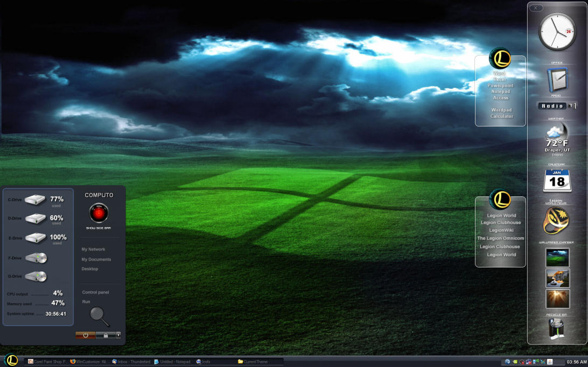The width and height of the screenshot is (588, 367).
Task: Launch Wordpad from the office launcher
Action: [501, 110]
